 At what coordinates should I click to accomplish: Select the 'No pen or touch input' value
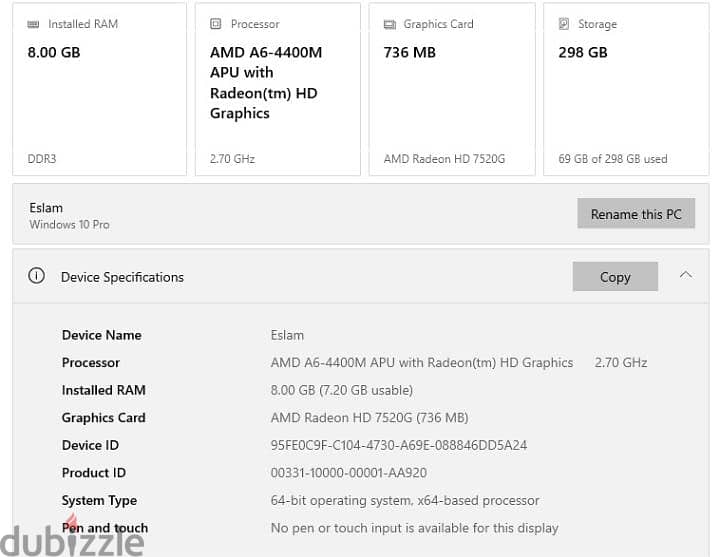pyautogui.click(x=414, y=528)
